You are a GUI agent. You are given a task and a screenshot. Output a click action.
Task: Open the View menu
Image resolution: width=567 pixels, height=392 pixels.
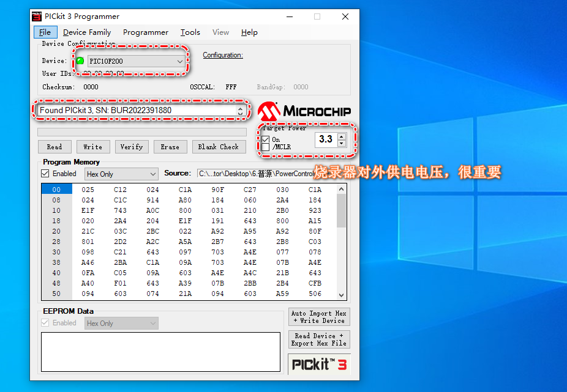[220, 32]
